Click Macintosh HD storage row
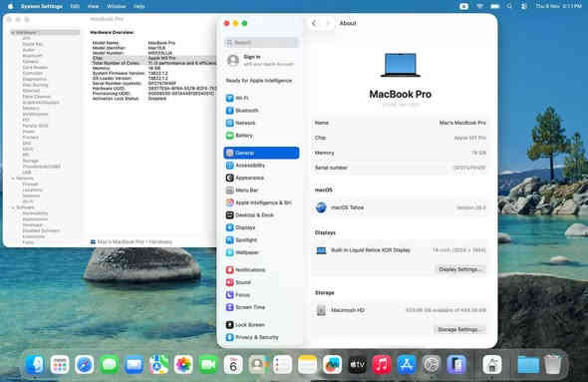This screenshot has width=588, height=382. (x=400, y=310)
